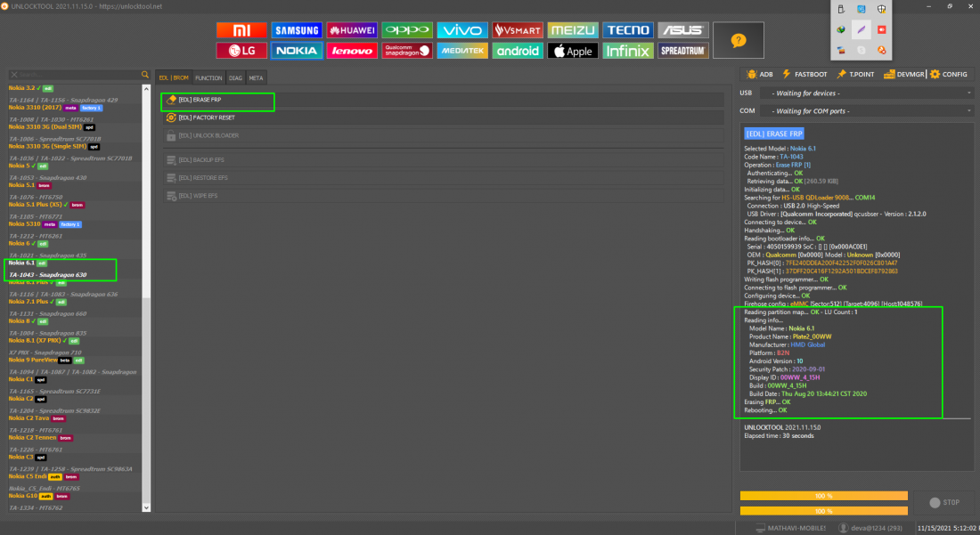Open DEVMGR device manager button
Screen dimensions: 980x535
[x=903, y=74]
